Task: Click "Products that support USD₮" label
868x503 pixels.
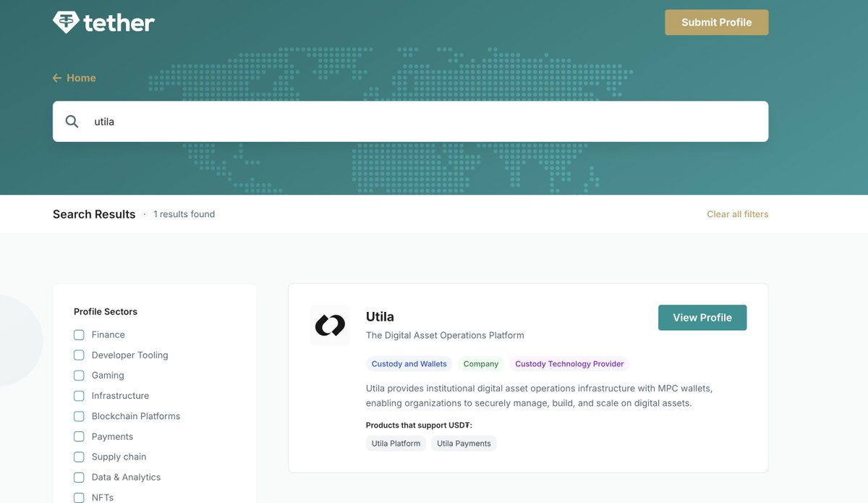Action: tap(419, 425)
